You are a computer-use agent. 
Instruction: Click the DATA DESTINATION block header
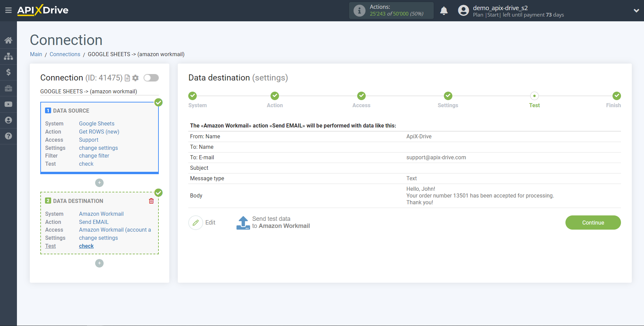[78, 201]
